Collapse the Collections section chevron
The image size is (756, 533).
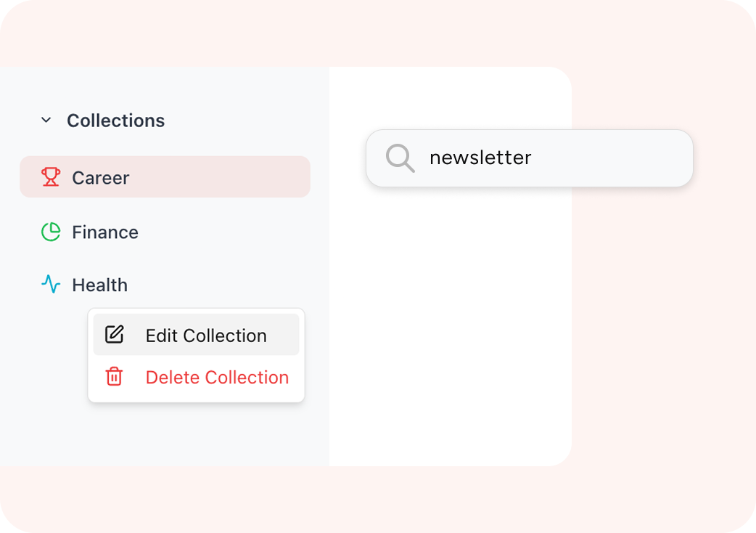tap(46, 121)
